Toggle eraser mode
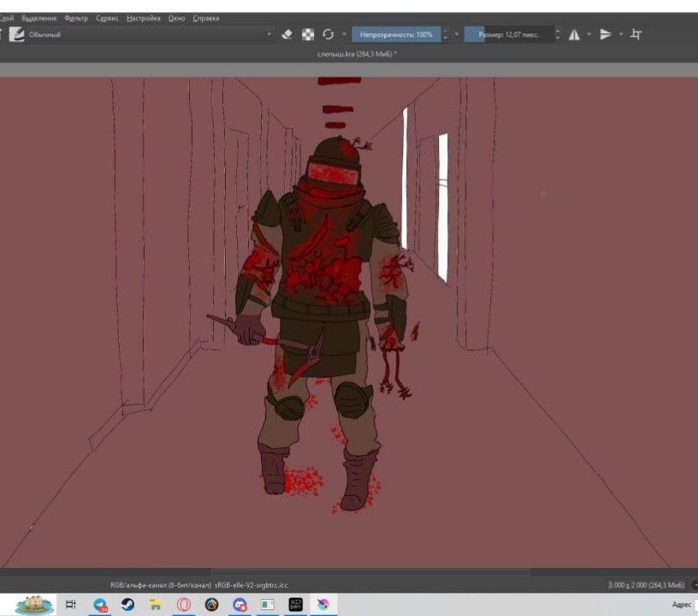The image size is (698, 616). 287,34
